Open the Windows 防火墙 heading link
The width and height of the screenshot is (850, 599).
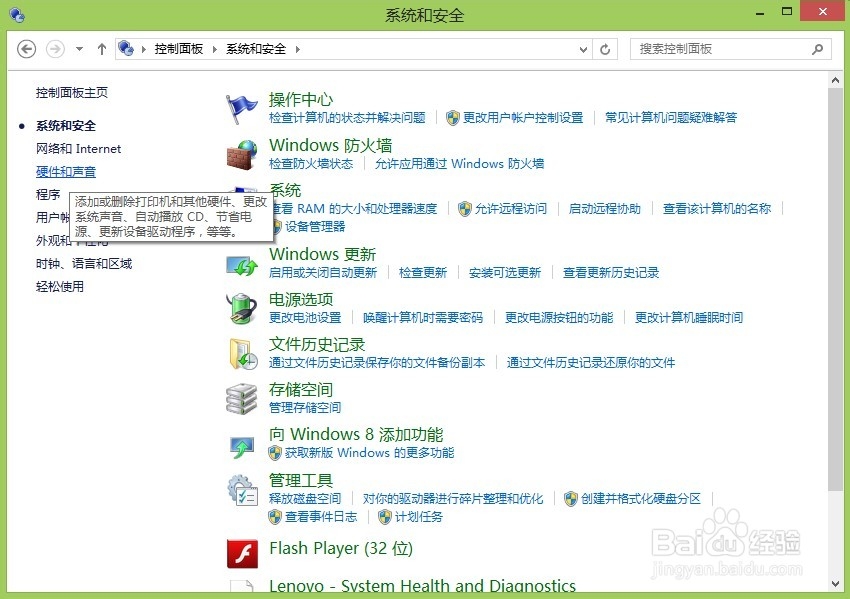click(x=331, y=145)
